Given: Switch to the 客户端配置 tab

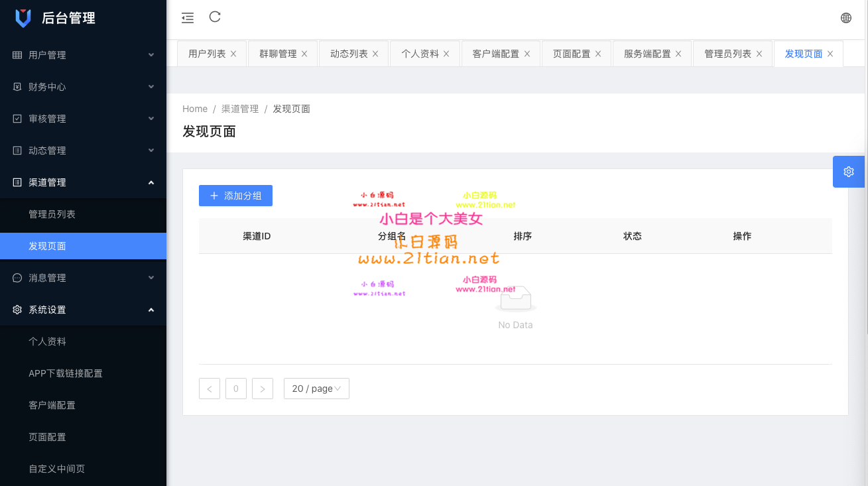Looking at the screenshot, I should pos(496,54).
